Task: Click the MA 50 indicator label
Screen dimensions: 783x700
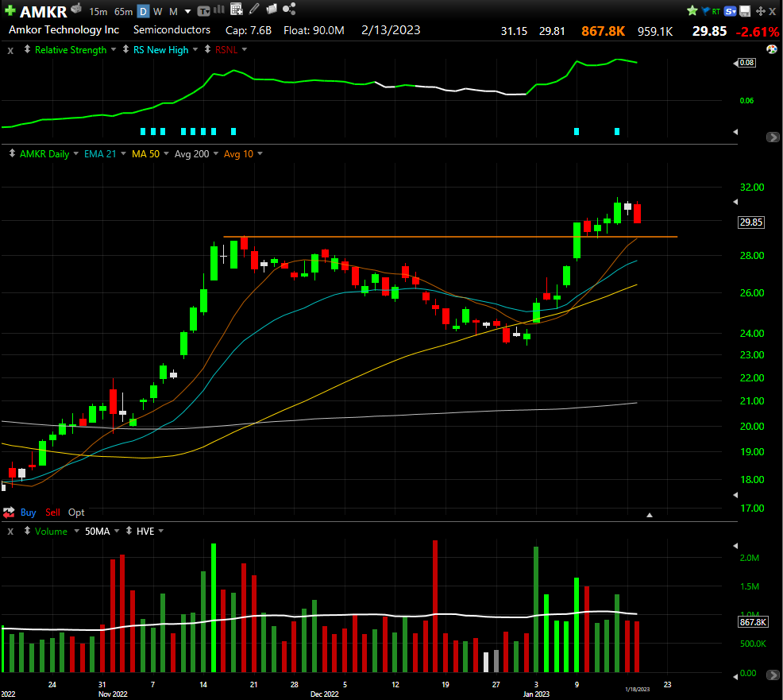Action: pyautogui.click(x=145, y=154)
